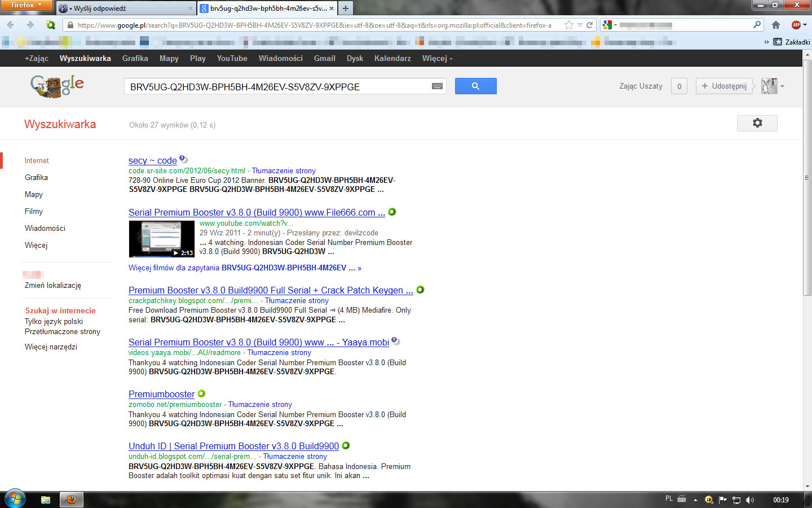Open Mapy in the Google top bar
The width and height of the screenshot is (812, 508).
tap(169, 58)
